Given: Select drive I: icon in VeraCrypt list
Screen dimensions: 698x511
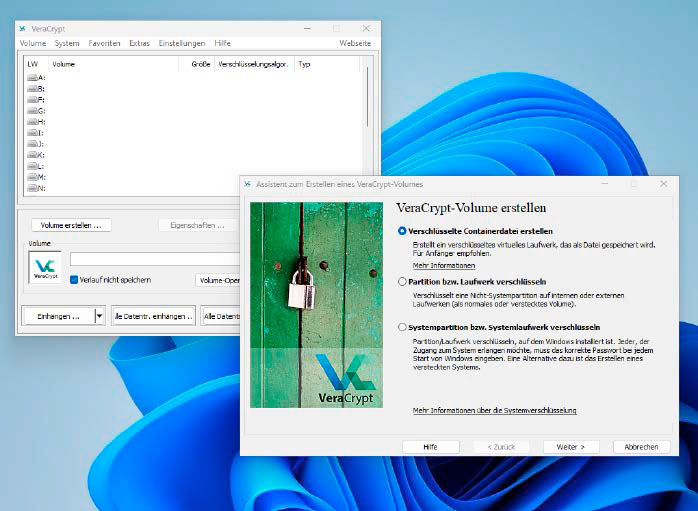Looking at the screenshot, I should tap(32, 133).
